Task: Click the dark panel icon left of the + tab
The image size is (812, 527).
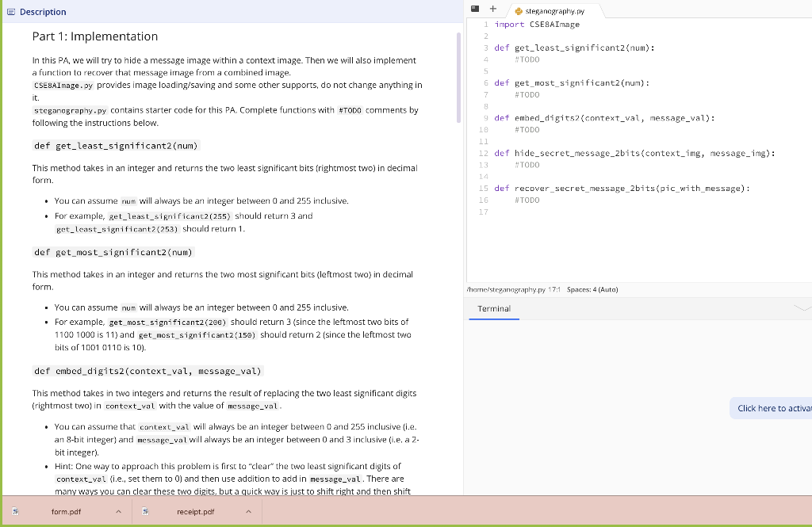Action: pos(475,8)
